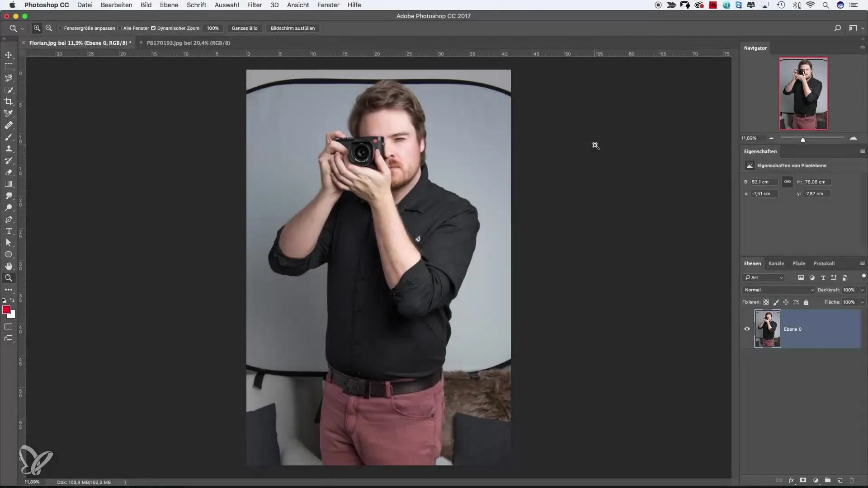Toggle lock position
868x488 pixels.
pos(786,302)
